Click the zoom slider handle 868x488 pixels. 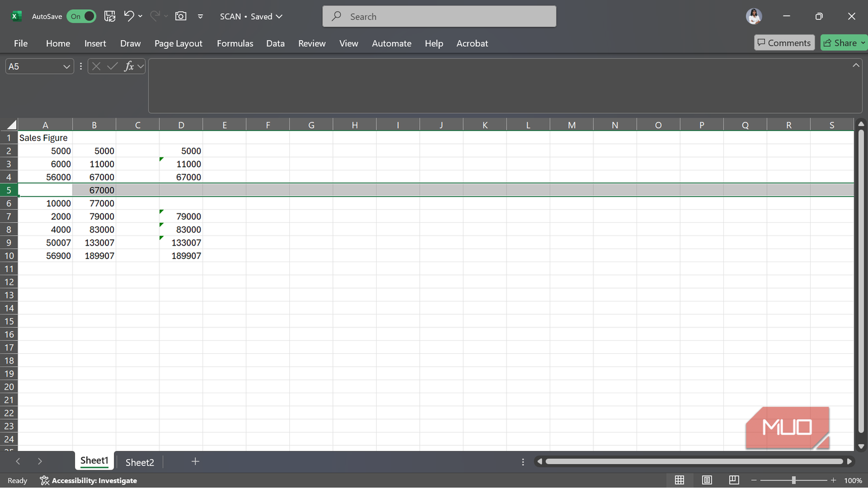coord(794,480)
